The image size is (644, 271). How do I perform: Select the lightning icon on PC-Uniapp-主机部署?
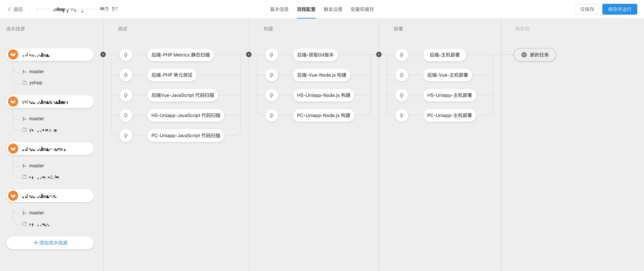(x=402, y=115)
